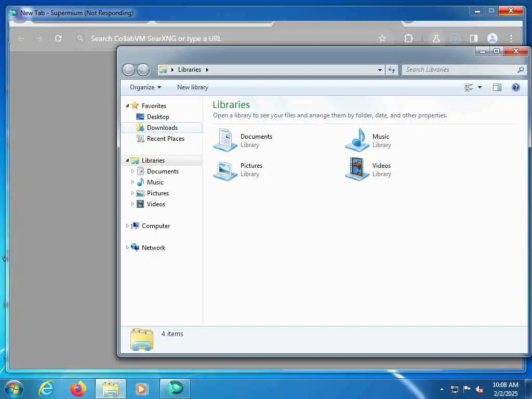Select Network in navigation pane
Image resolution: width=532 pixels, height=399 pixels.
[x=153, y=248]
